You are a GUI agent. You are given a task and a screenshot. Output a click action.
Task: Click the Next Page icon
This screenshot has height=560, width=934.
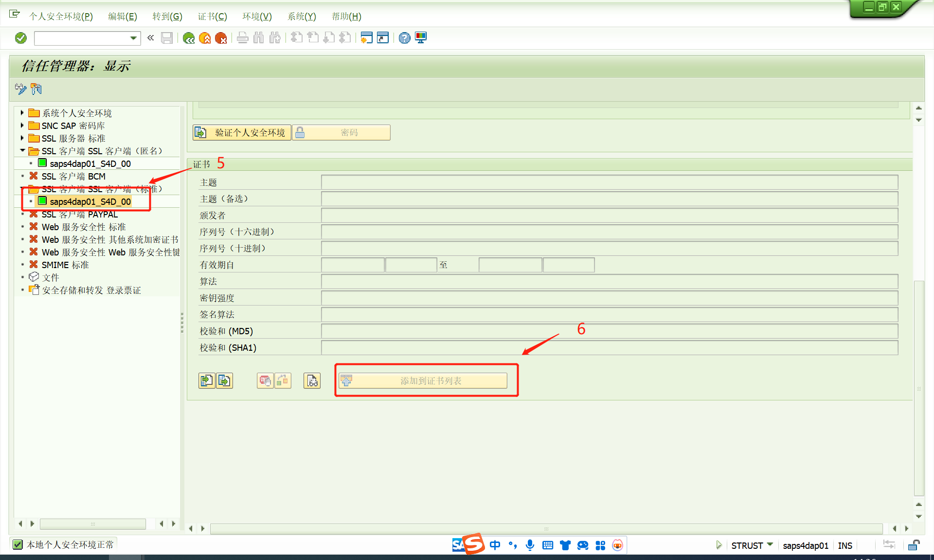(329, 38)
